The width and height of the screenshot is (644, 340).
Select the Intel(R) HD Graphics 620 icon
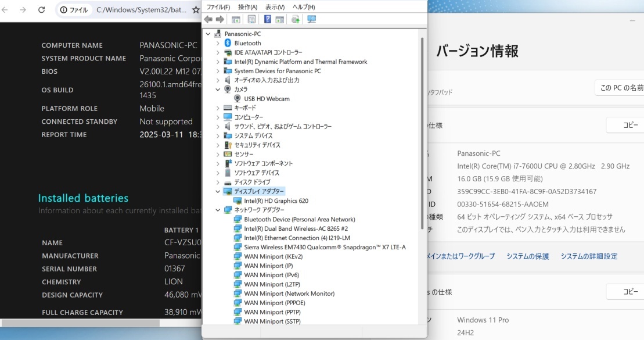tap(238, 201)
